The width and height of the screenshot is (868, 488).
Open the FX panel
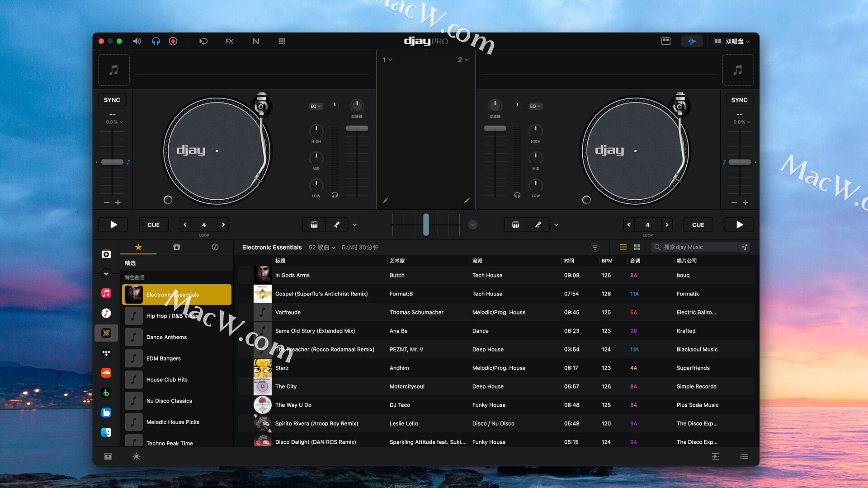click(229, 41)
